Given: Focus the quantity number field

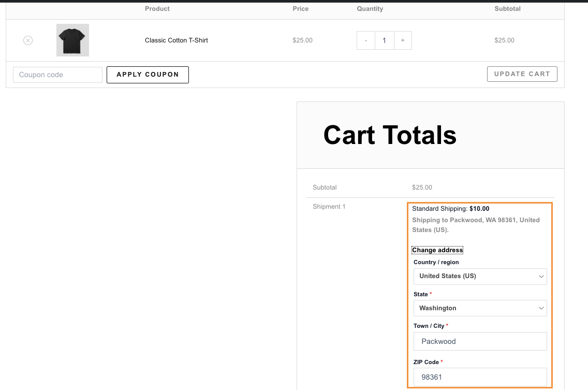Looking at the screenshot, I should tap(384, 40).
